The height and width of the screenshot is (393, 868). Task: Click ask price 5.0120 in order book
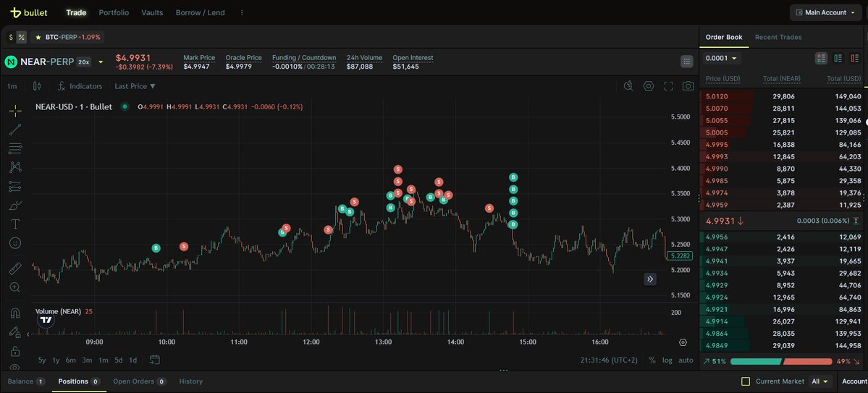(x=716, y=96)
